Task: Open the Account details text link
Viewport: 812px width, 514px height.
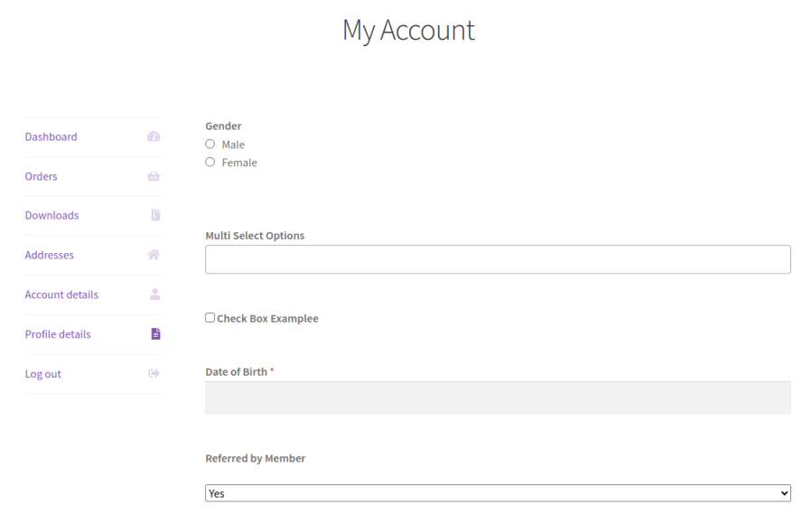Action: coord(61,295)
